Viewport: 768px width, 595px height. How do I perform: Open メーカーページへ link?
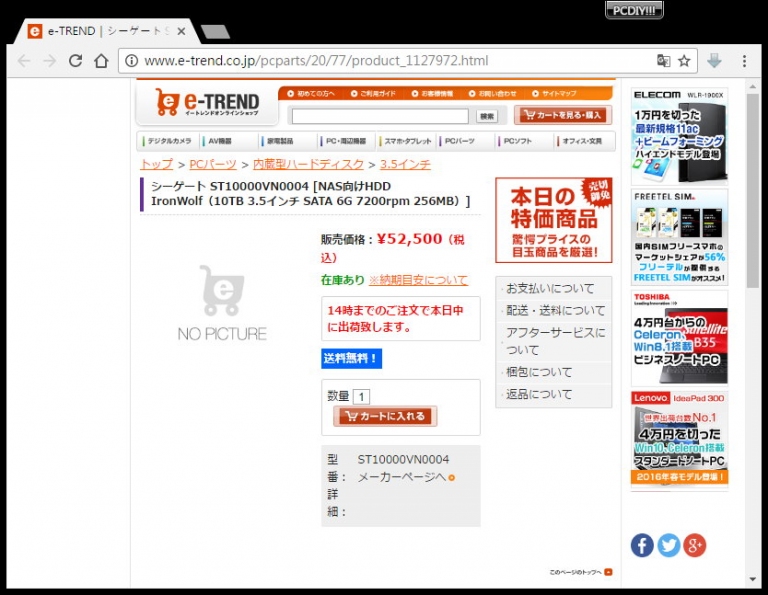click(402, 477)
